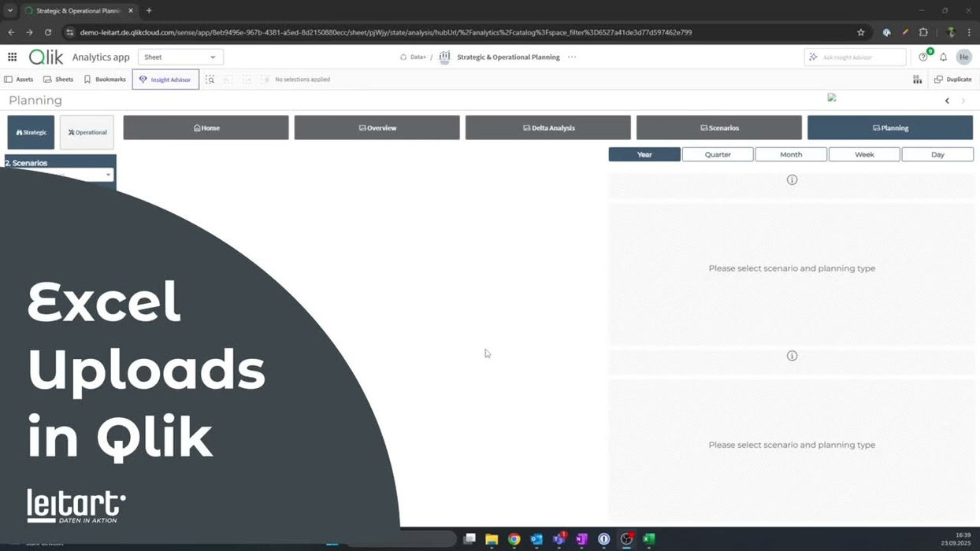This screenshot has width=980, height=551.
Task: Open File Explorer from the taskbar
Action: (492, 539)
